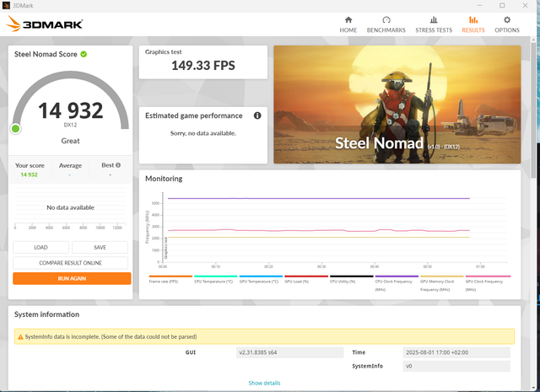Click the info icon next to Best
Viewport: 540px width, 392px height.
click(x=118, y=165)
